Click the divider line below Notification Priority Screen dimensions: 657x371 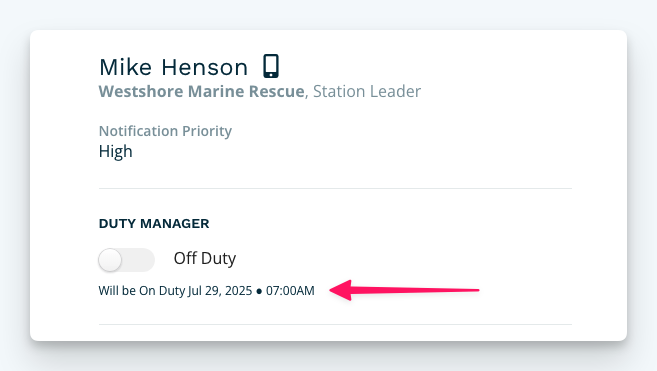point(335,189)
